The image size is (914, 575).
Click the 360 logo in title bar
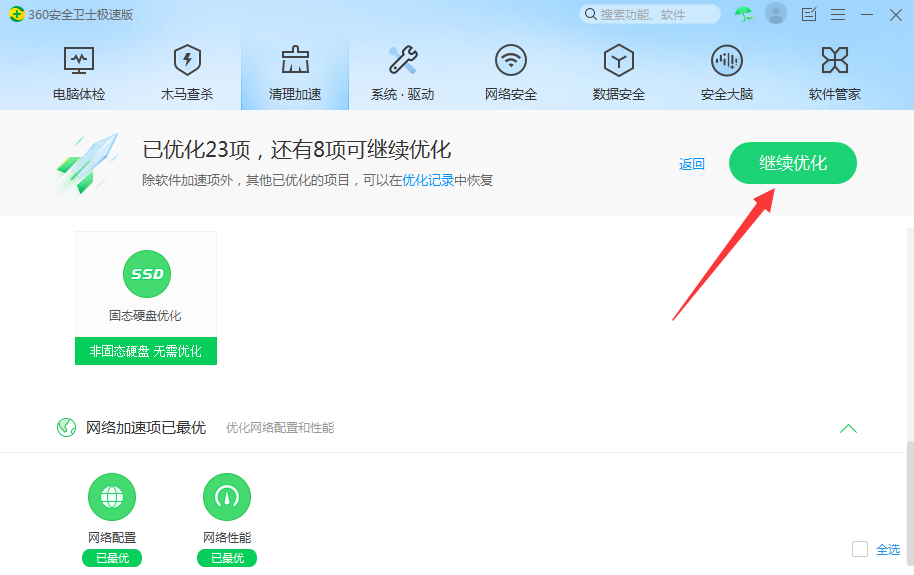17,14
